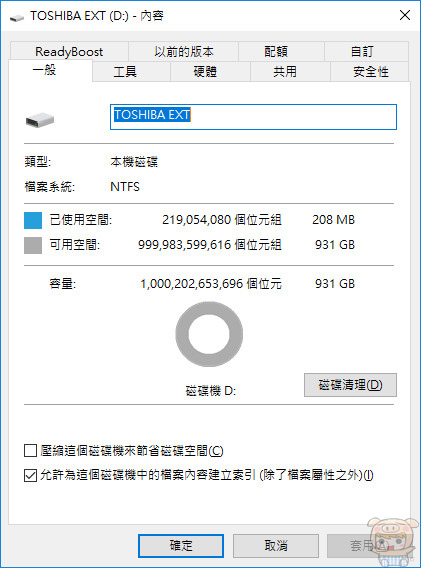
Task: Confirm with the 確定 button
Action: pos(181,546)
